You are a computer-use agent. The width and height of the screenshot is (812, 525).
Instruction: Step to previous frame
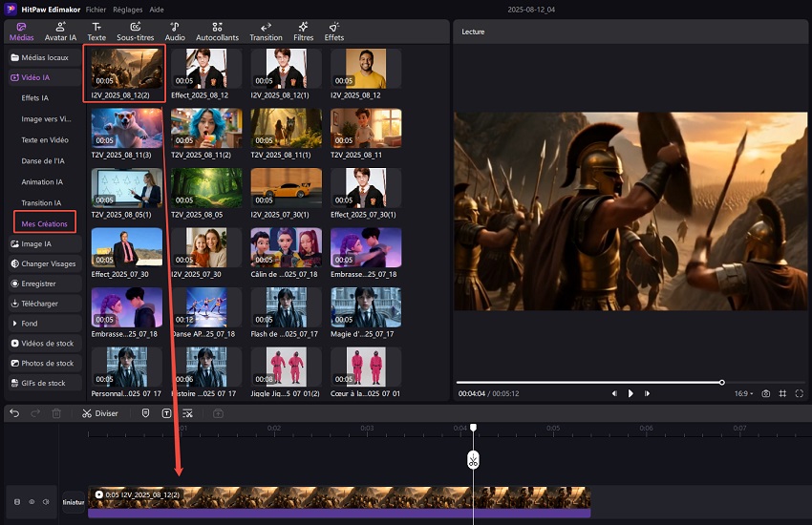click(614, 393)
